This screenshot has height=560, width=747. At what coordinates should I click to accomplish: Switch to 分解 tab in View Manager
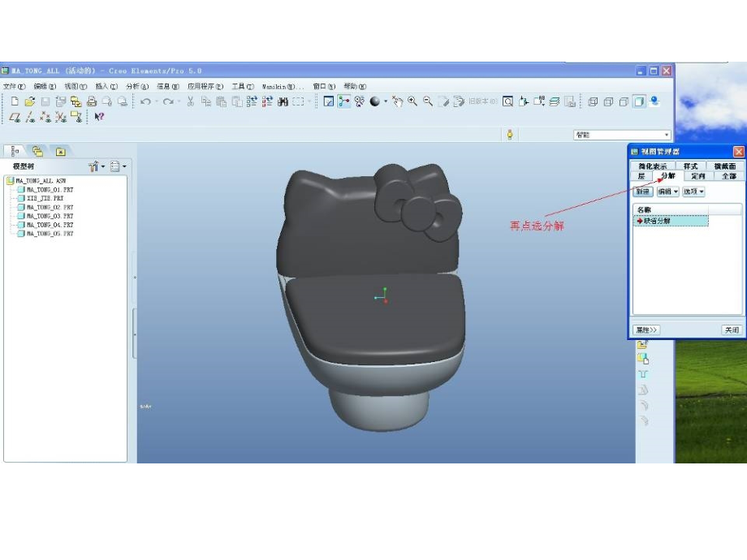pos(668,176)
